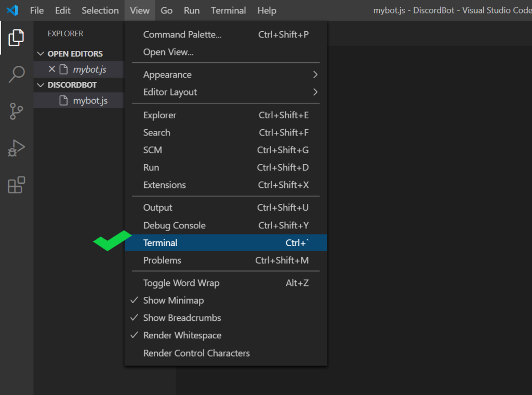Screen dimensions: 532x395
Task: Select Problems in the View menu
Action: 226,261
